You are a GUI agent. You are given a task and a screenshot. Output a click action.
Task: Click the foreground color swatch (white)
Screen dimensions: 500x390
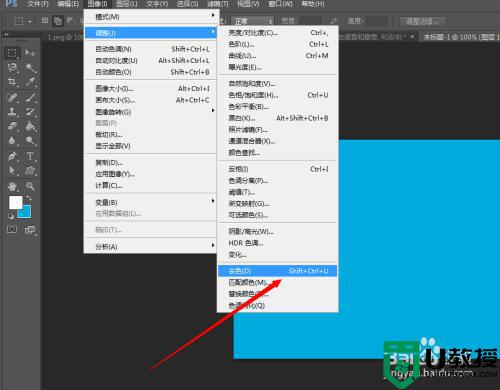coord(15,202)
